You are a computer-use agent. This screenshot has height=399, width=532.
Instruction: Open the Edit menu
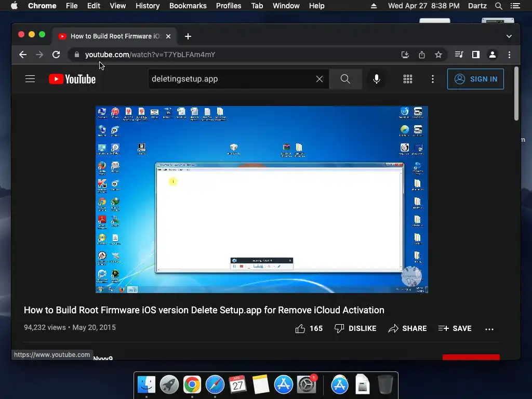click(x=94, y=6)
